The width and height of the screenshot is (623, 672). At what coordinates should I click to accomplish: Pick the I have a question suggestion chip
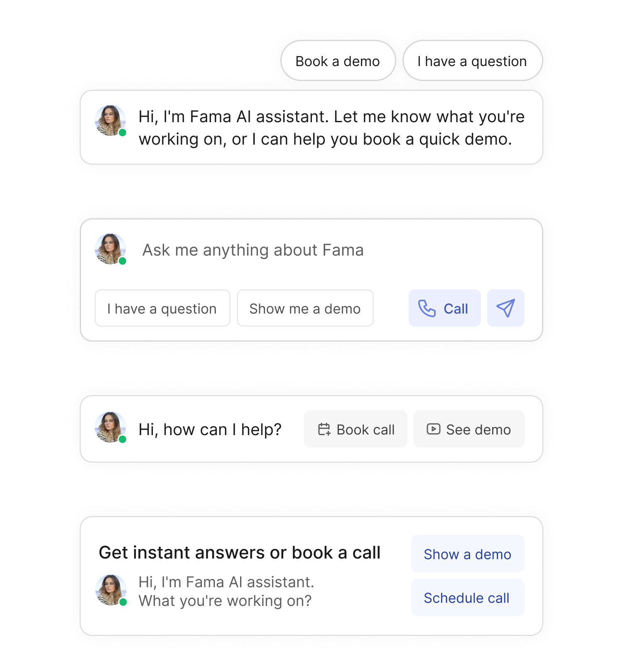click(x=162, y=308)
